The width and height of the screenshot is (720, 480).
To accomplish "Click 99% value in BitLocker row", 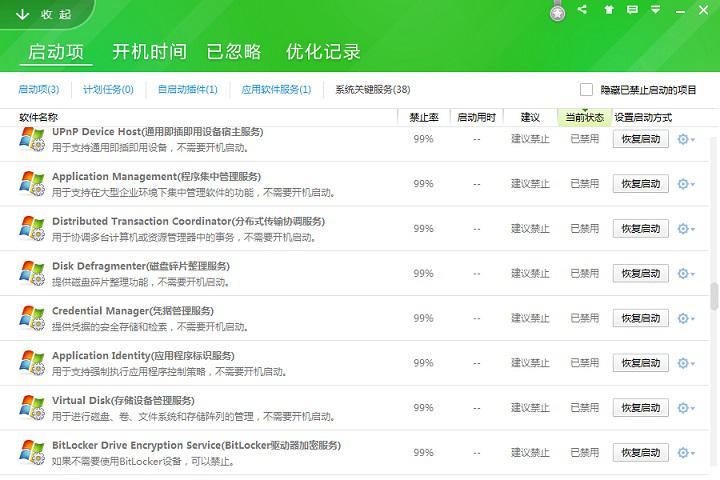I will coord(423,452).
